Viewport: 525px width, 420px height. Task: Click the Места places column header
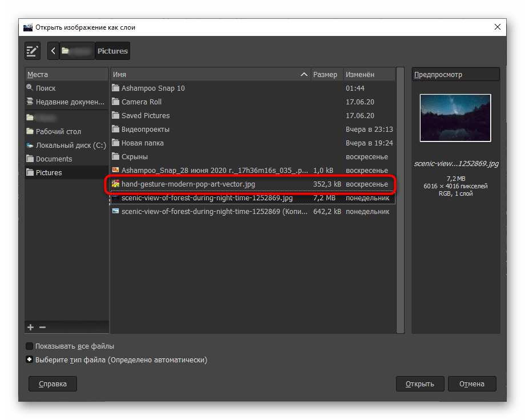click(67, 74)
